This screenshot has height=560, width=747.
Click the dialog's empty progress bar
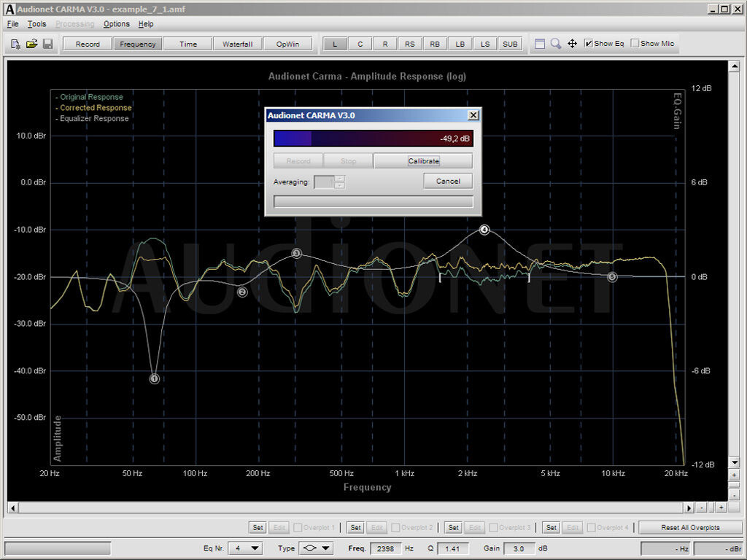point(373,201)
